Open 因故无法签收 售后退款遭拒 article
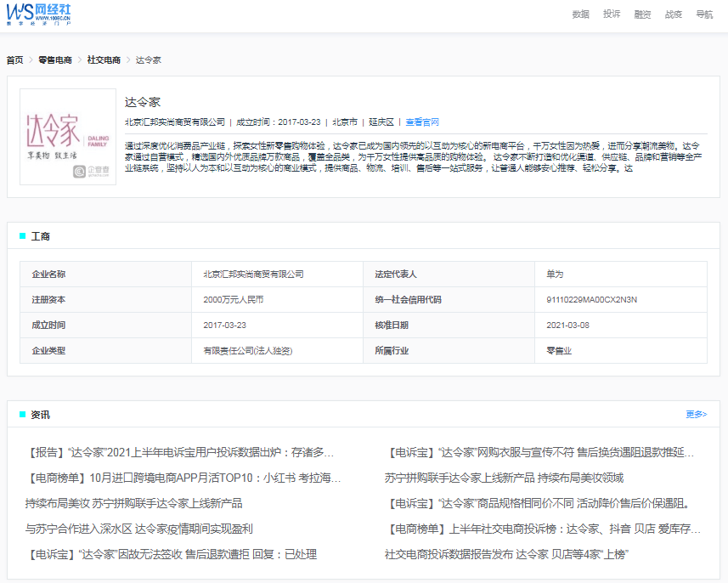The width and height of the screenshot is (728, 583). pyautogui.click(x=172, y=554)
